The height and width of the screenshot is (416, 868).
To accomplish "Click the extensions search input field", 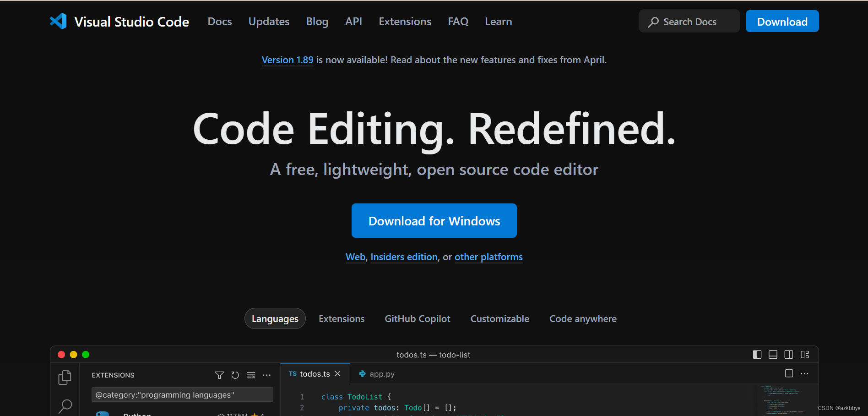I will coord(182,394).
